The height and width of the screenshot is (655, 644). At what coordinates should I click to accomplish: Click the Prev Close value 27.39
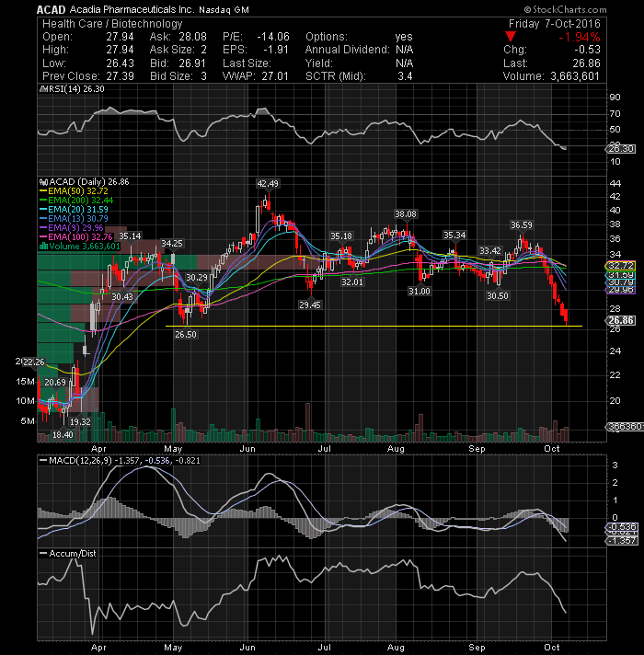pyautogui.click(x=120, y=76)
